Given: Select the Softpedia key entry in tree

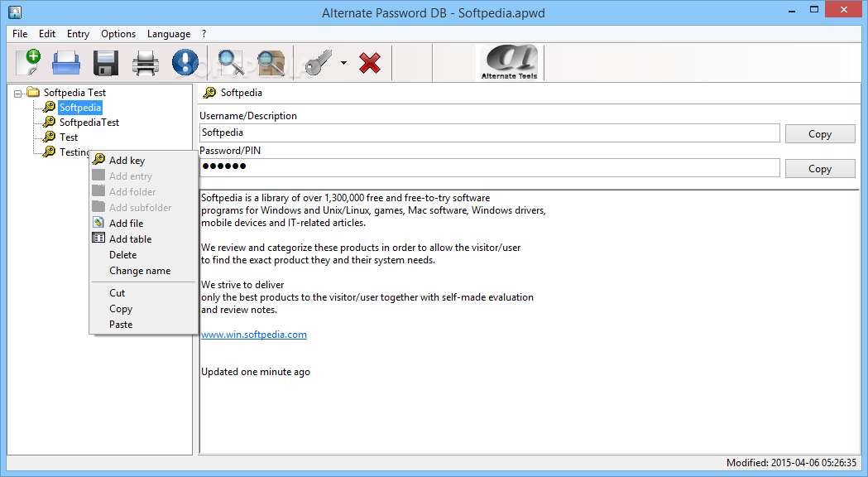Looking at the screenshot, I should click(80, 108).
